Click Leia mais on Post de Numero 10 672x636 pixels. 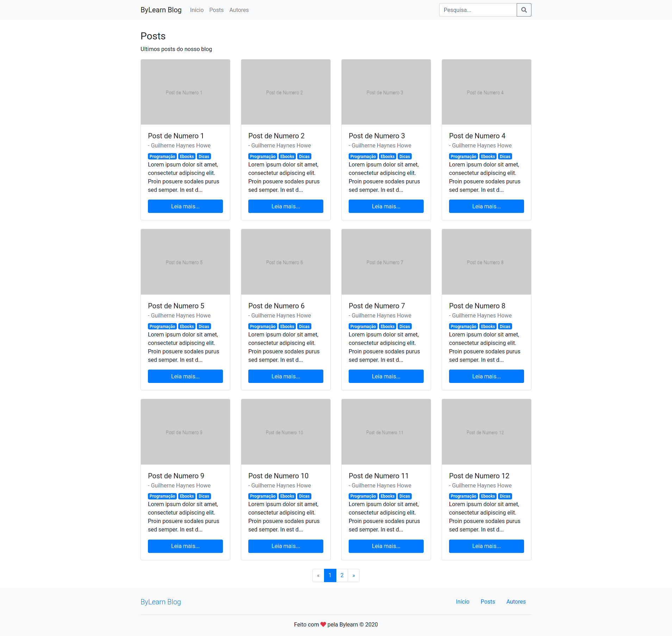point(286,546)
